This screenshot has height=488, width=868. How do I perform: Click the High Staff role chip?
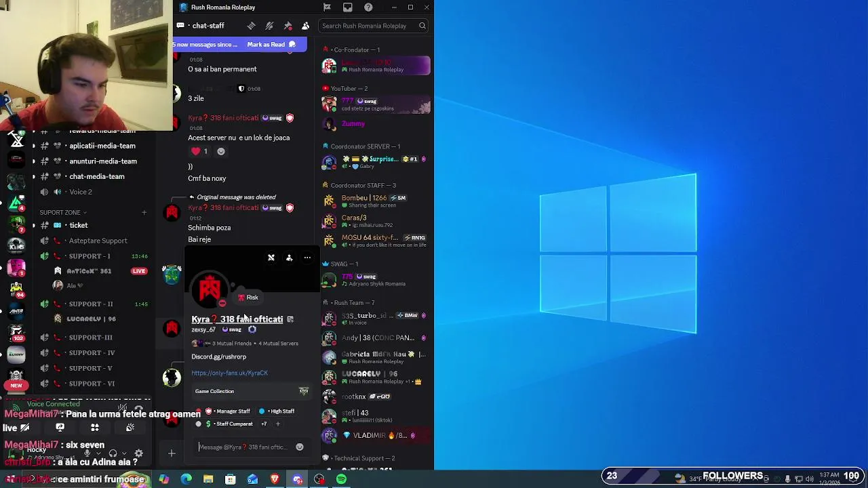pyautogui.click(x=277, y=411)
